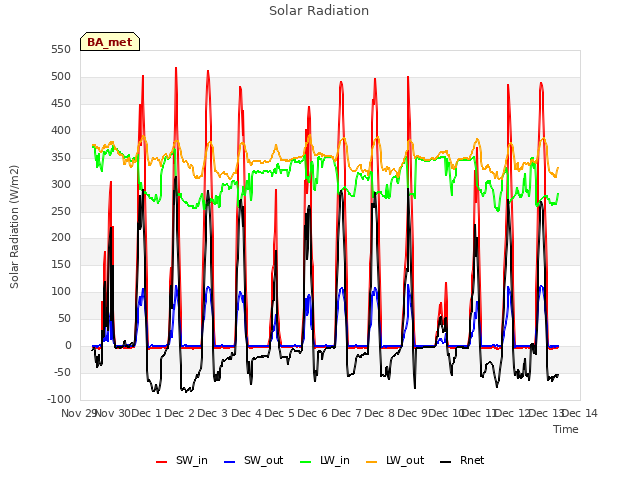This screenshot has height=480, width=640.
Task: Click the Dec 1 x-axis date label
Action: coord(146,413)
